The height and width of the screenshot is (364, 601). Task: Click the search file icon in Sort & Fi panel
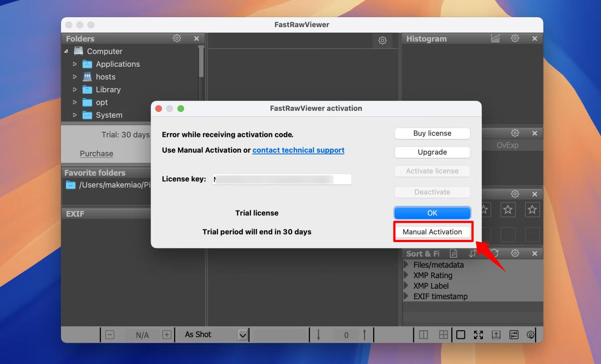[454, 253]
